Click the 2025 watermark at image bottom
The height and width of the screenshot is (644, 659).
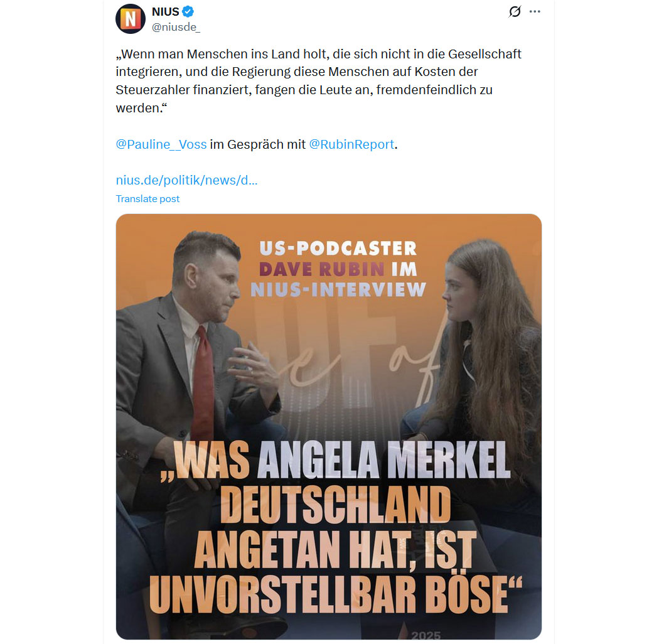[x=426, y=635]
